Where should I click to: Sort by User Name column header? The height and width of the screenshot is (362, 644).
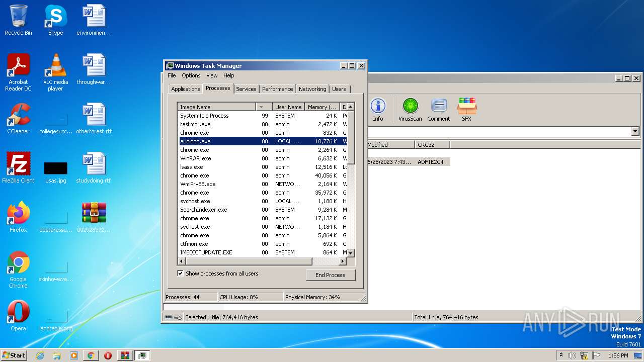(x=288, y=107)
